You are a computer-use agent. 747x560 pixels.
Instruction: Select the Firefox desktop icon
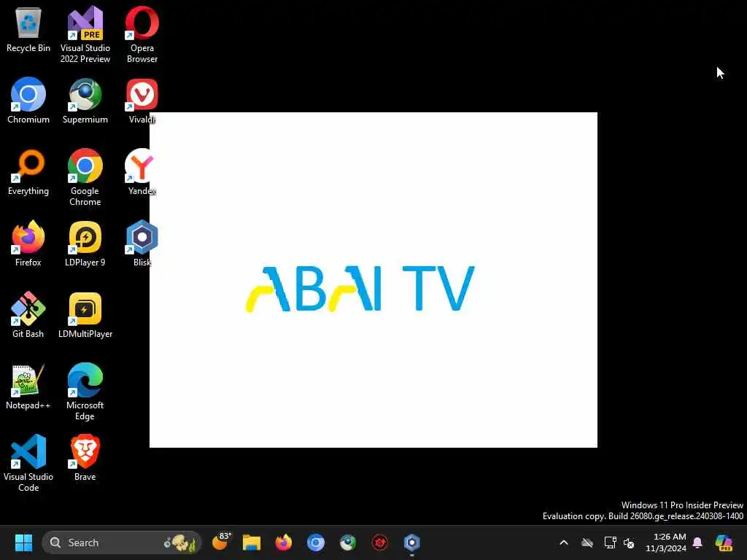click(28, 244)
